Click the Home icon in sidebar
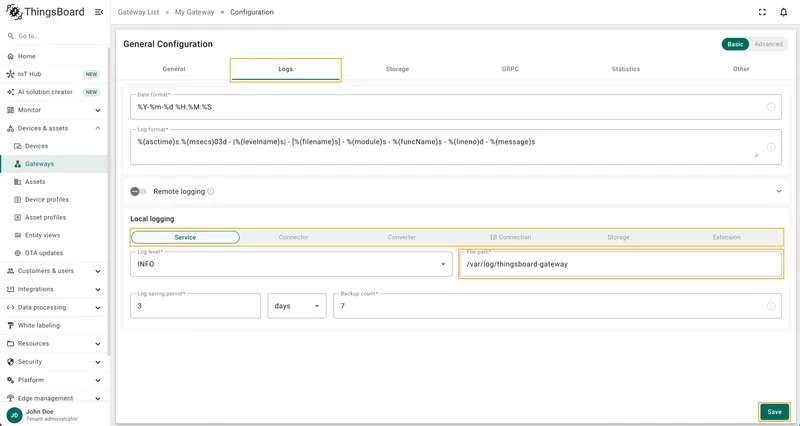Screen dimensions: 800x426 click(x=11, y=56)
